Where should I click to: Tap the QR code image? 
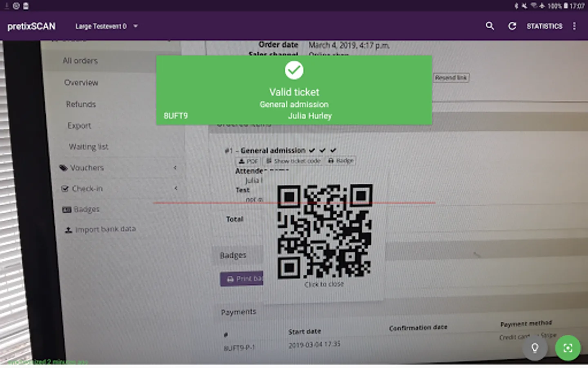325,231
